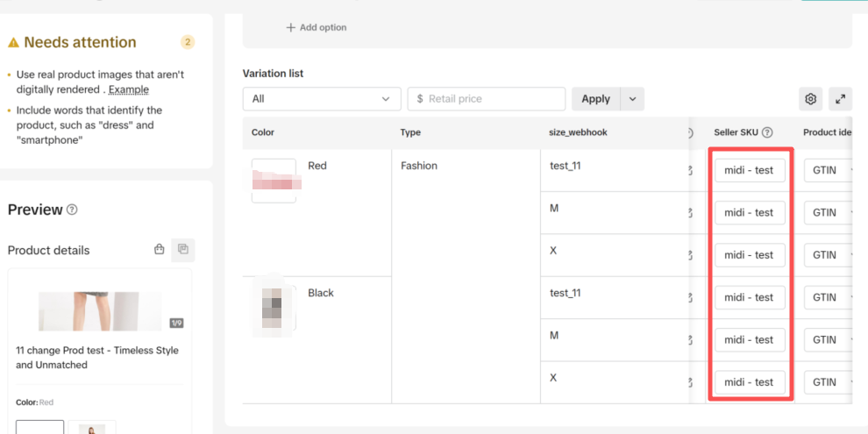
Task: Click the Red color variation image thumbnail
Action: pyautogui.click(x=274, y=181)
